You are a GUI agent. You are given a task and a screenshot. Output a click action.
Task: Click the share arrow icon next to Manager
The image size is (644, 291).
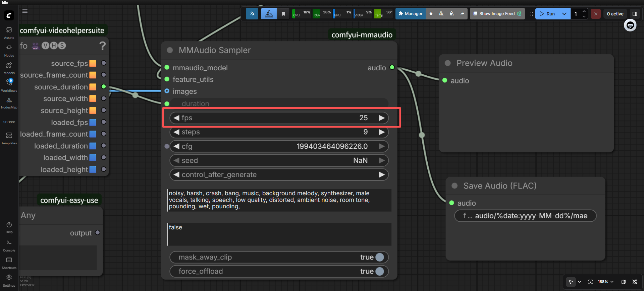(462, 14)
